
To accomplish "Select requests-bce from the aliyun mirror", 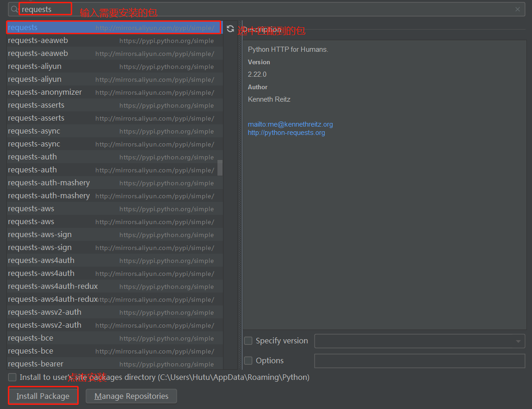I will click(115, 351).
